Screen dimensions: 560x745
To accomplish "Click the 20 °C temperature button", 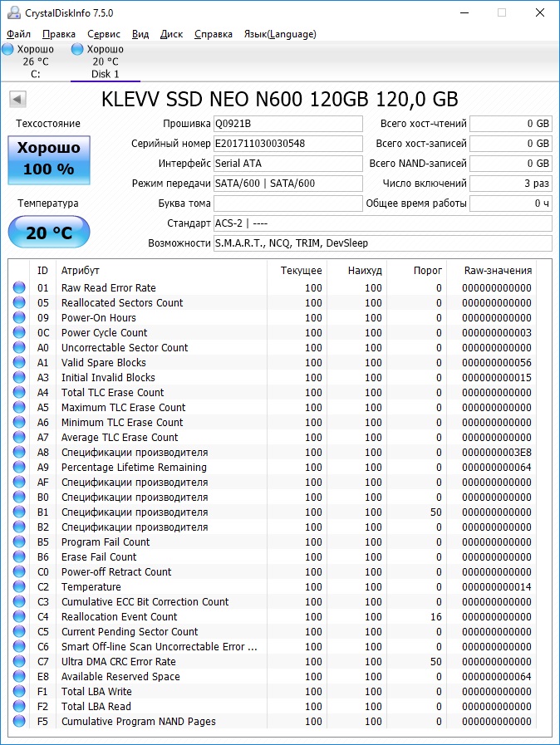I will click(48, 233).
